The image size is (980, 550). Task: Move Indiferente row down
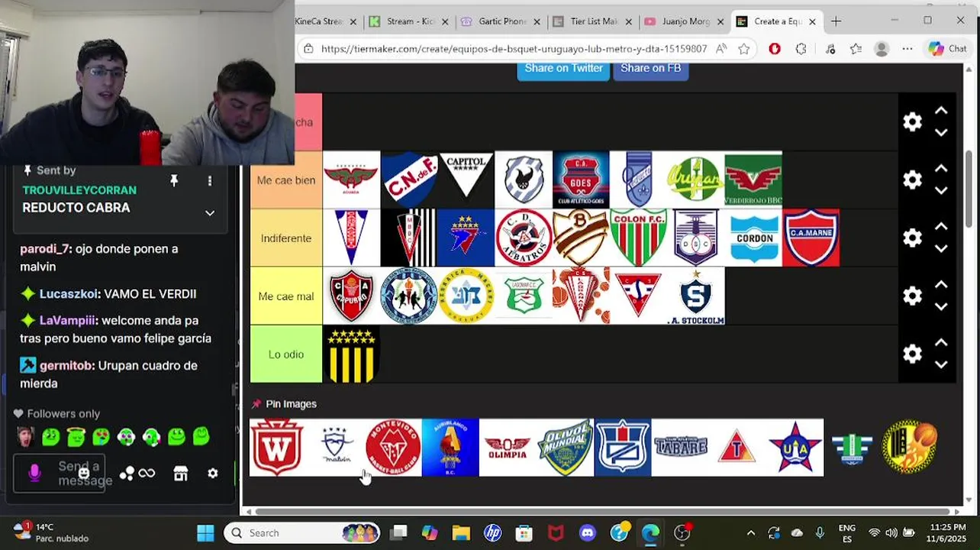pos(941,249)
